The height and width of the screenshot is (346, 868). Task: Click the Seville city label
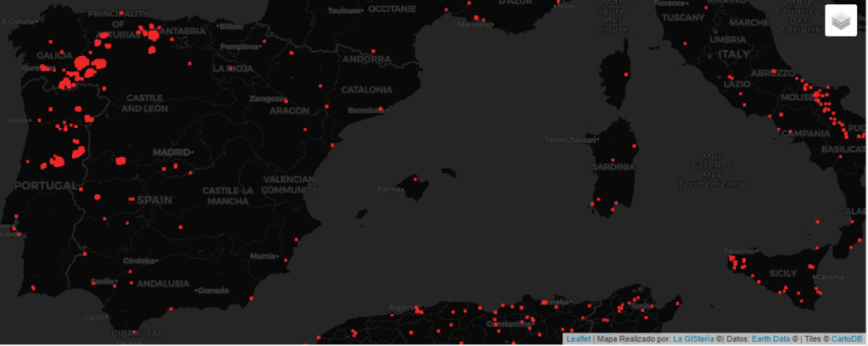pos(103,282)
